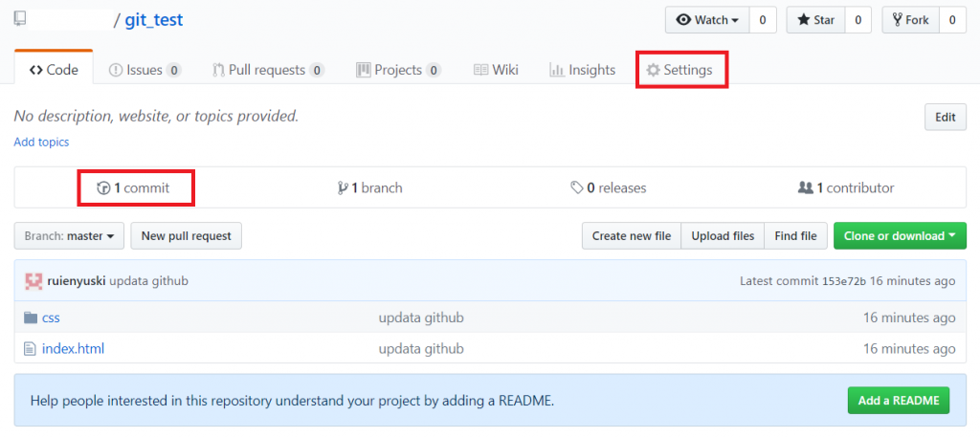View the Insights tab

tap(583, 70)
